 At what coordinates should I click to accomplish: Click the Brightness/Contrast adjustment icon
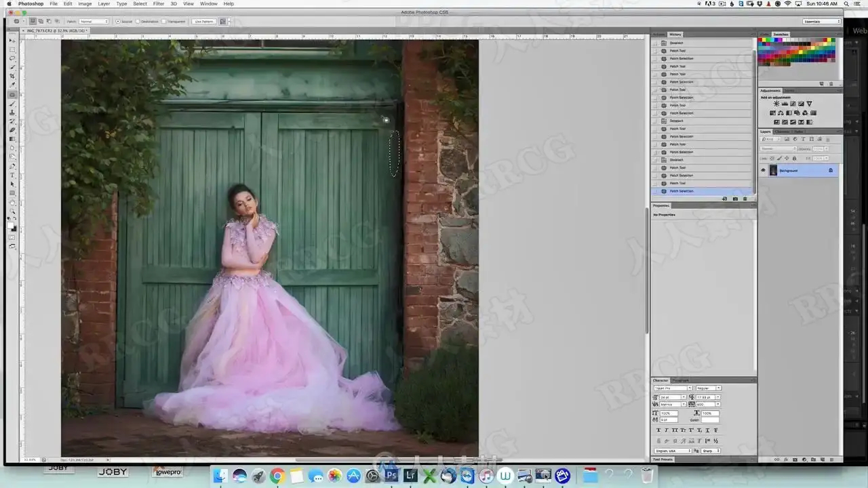tap(776, 104)
